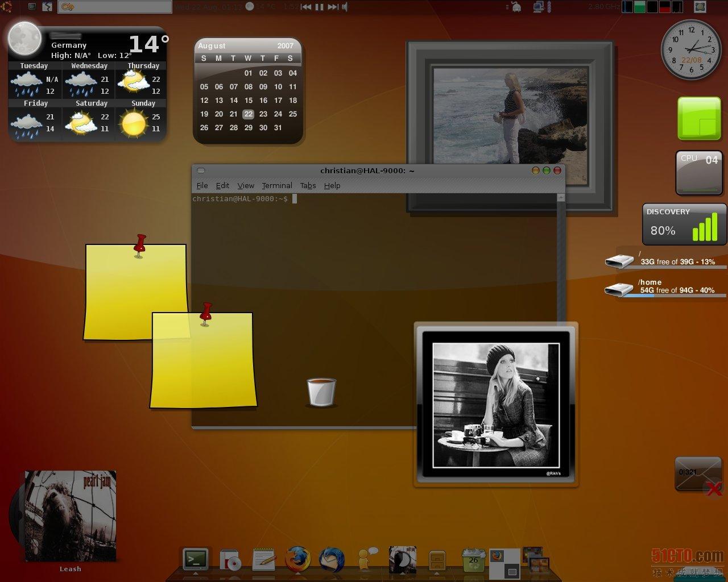
Task: Open the instant messenger dock icon
Action: [x=367, y=559]
